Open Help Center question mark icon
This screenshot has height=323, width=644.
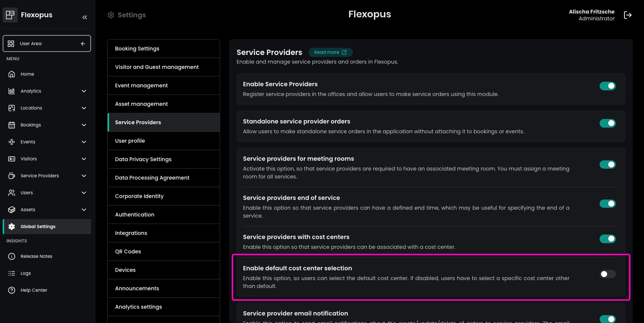pos(12,290)
